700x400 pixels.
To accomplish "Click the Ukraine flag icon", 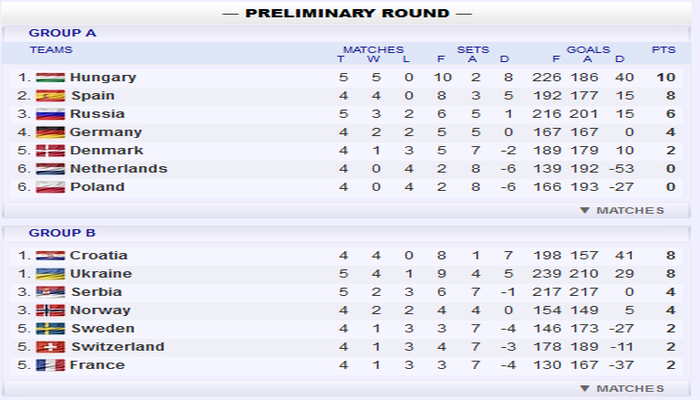I will point(50,274).
